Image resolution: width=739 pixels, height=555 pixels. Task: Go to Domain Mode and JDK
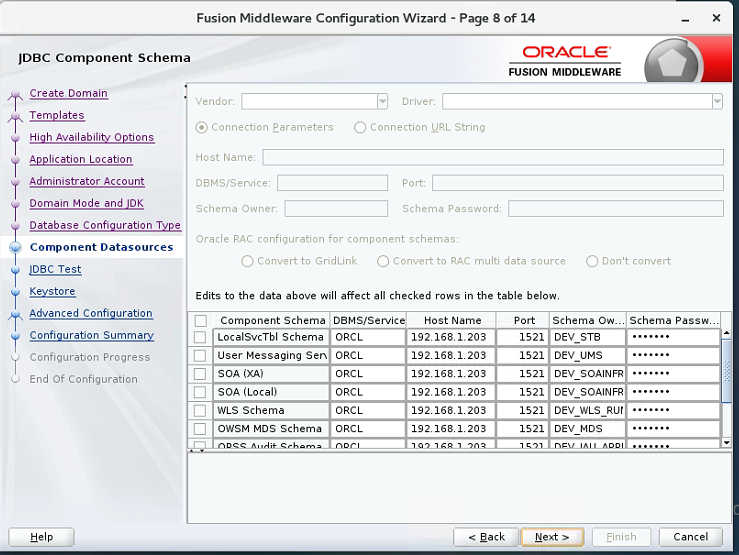[86, 203]
